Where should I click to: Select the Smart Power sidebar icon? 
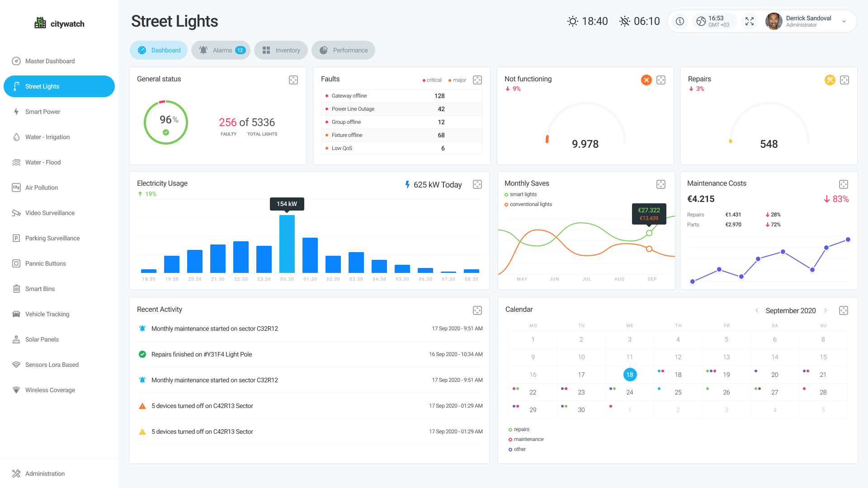pyautogui.click(x=17, y=112)
